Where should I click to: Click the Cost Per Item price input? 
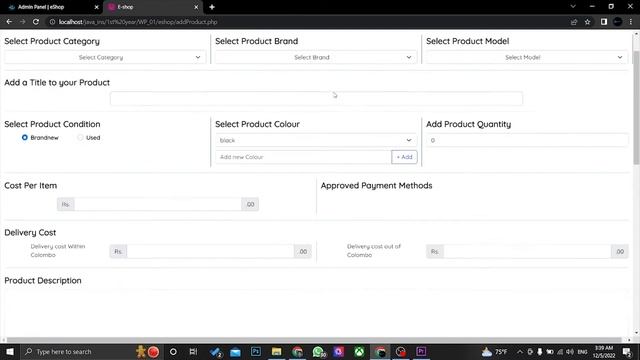click(158, 204)
